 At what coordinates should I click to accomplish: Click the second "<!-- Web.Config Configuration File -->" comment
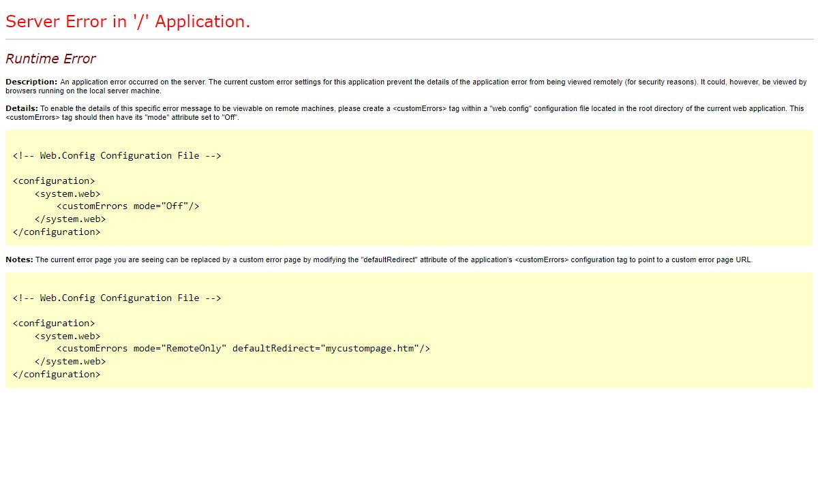[117, 298]
